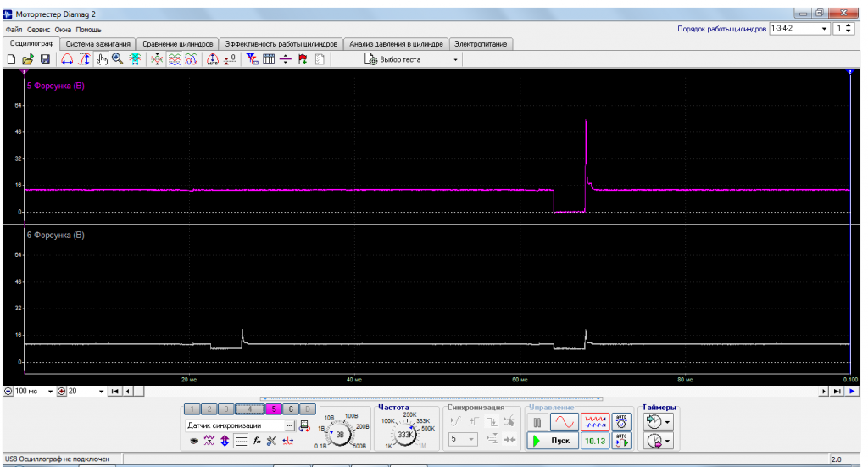Screen dimensions: 868x467
Task: Click the scissors tools icon
Action: point(272,441)
